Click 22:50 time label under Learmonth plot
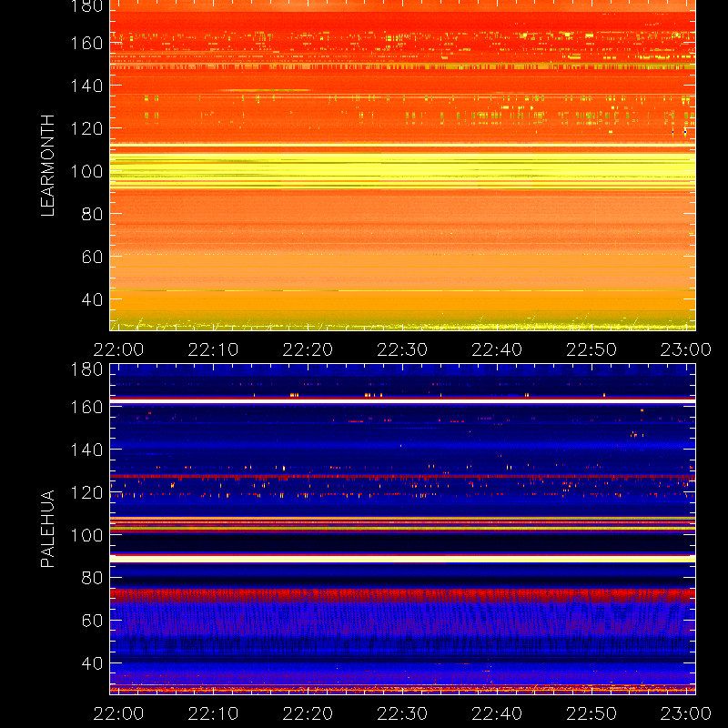728x728 pixels. pyautogui.click(x=591, y=349)
